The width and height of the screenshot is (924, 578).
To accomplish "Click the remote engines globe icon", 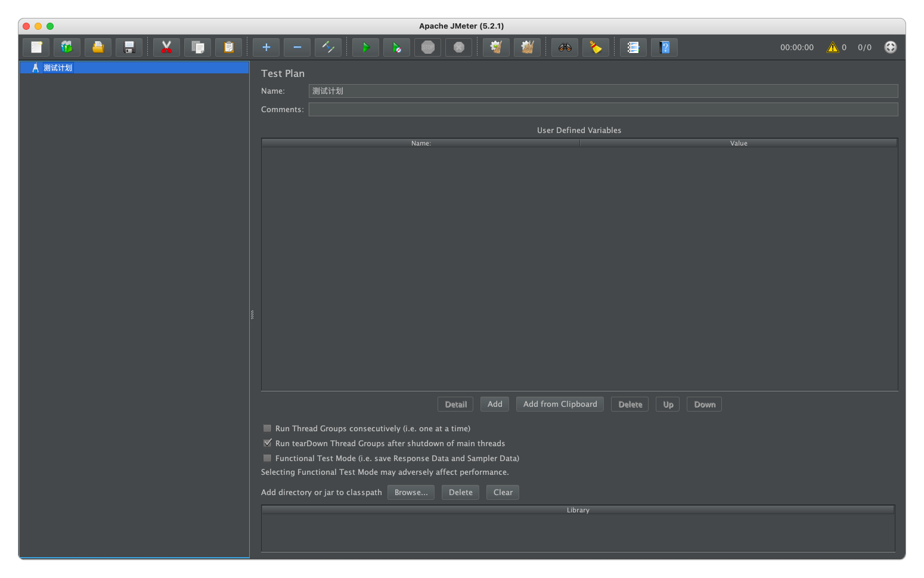I will [890, 47].
